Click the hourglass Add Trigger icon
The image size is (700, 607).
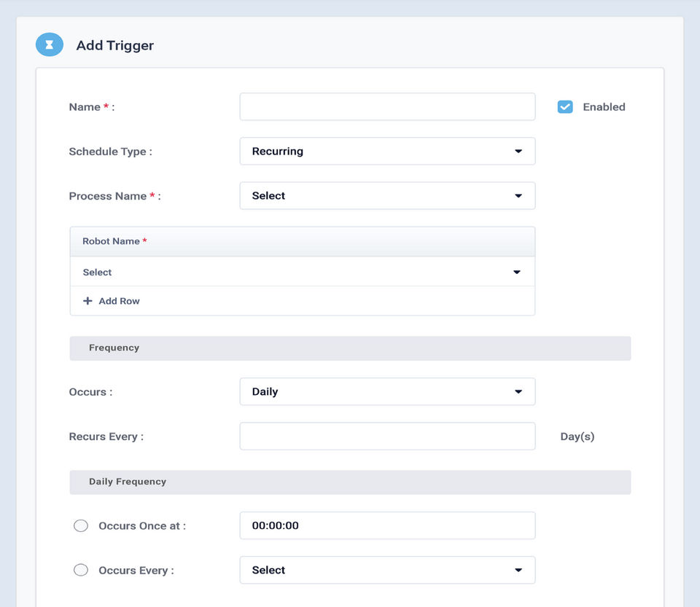tap(49, 45)
